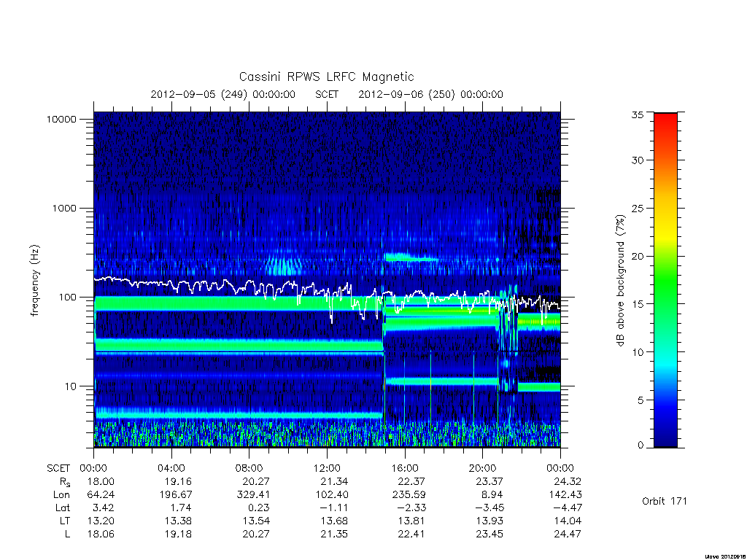
Task: Click the "15" color bar tick label
Action: (637, 304)
